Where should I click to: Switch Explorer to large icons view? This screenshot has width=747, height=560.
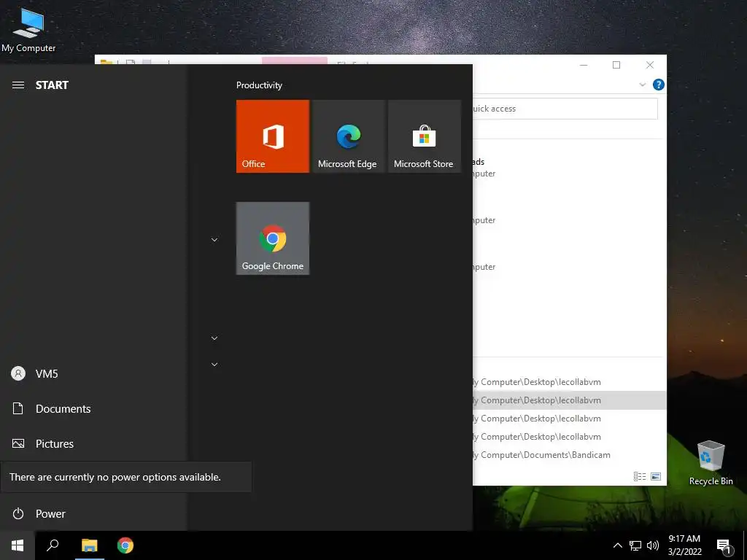click(x=656, y=476)
